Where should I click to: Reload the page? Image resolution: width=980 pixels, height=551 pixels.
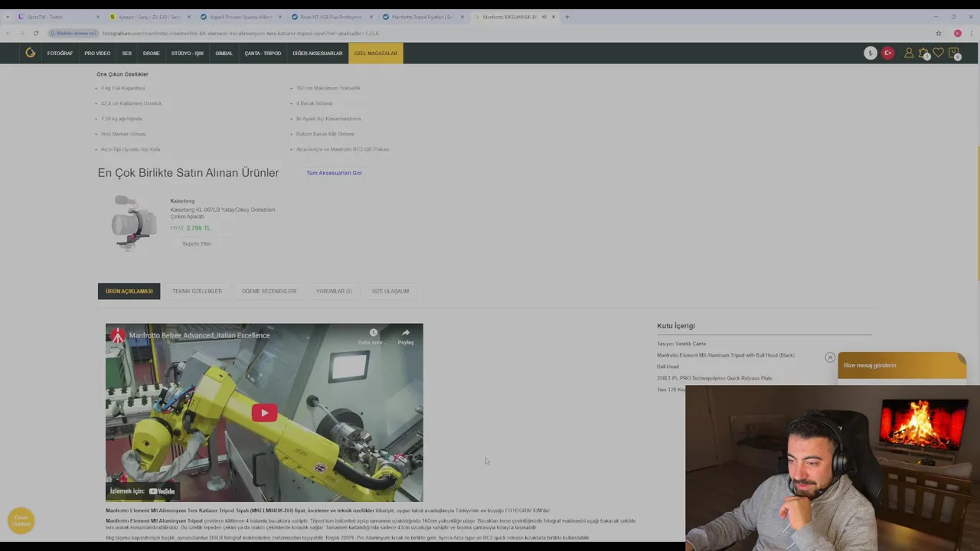[35, 33]
